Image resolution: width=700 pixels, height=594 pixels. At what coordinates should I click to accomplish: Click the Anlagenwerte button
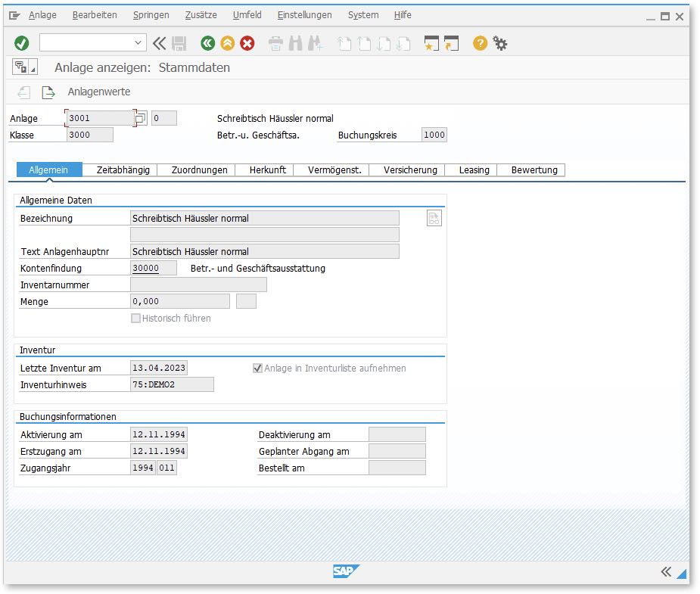pos(99,92)
